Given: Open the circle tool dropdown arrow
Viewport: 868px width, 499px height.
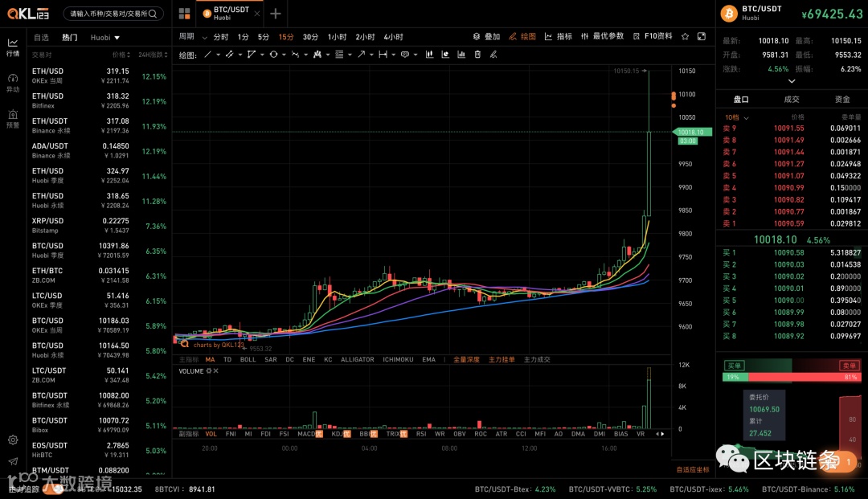Looking at the screenshot, I should [284, 55].
